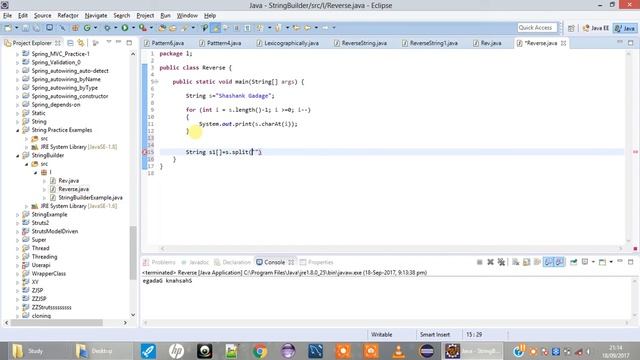The width and height of the screenshot is (640, 360).
Task: Click the Run green play button
Action: (x=125, y=28)
